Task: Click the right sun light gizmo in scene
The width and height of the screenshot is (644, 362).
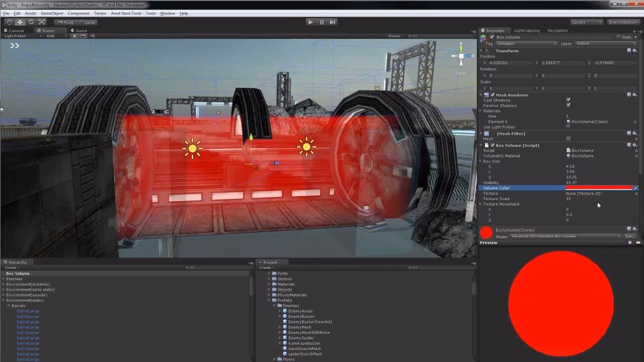Action: pyautogui.click(x=306, y=147)
